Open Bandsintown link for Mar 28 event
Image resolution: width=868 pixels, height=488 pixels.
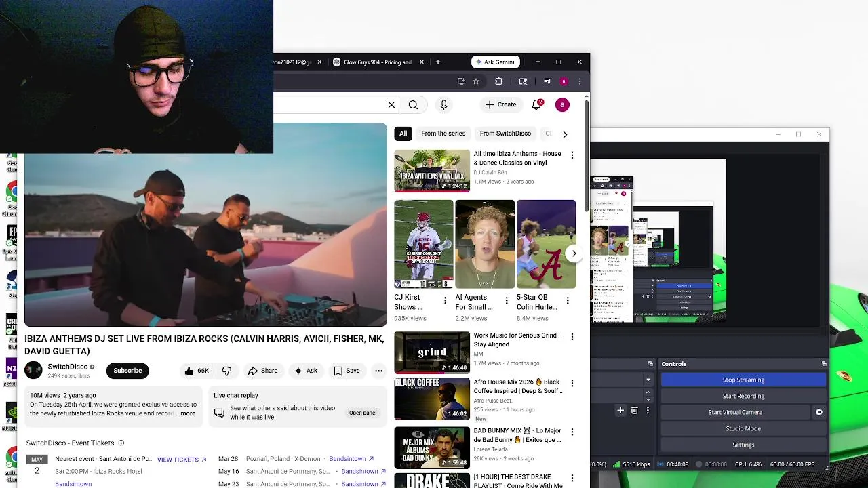(x=351, y=459)
